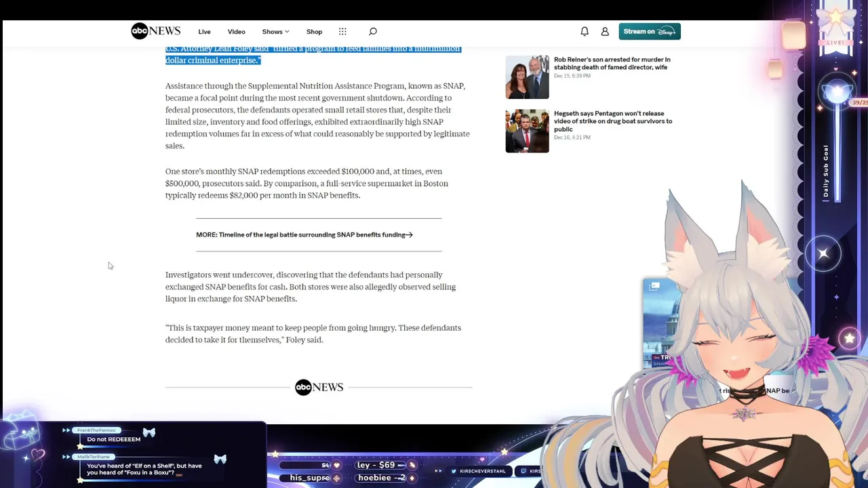This screenshot has height=488, width=868.
Task: Open the search magnifier icon
Action: 372,31
